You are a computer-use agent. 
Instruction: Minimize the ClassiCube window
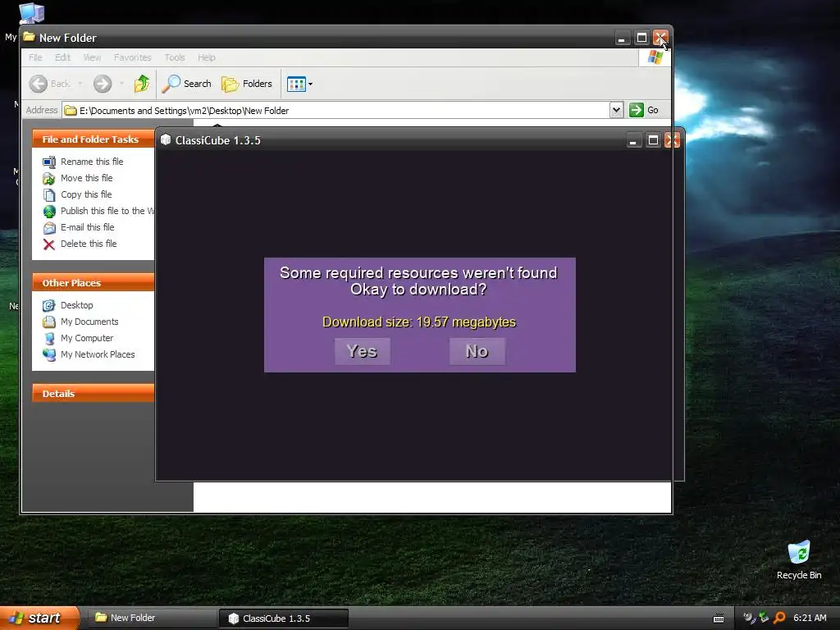[633, 140]
